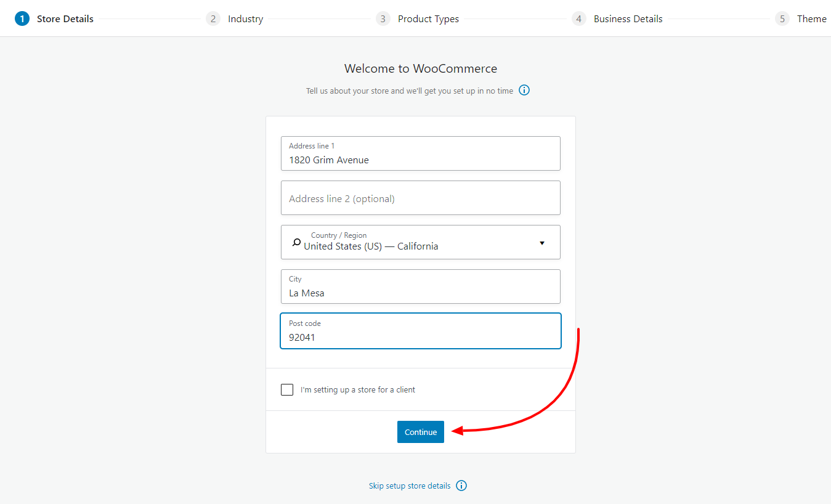Screen dimensions: 831x504
Task: Click the info icon next to Skip setup
Action: pyautogui.click(x=461, y=486)
